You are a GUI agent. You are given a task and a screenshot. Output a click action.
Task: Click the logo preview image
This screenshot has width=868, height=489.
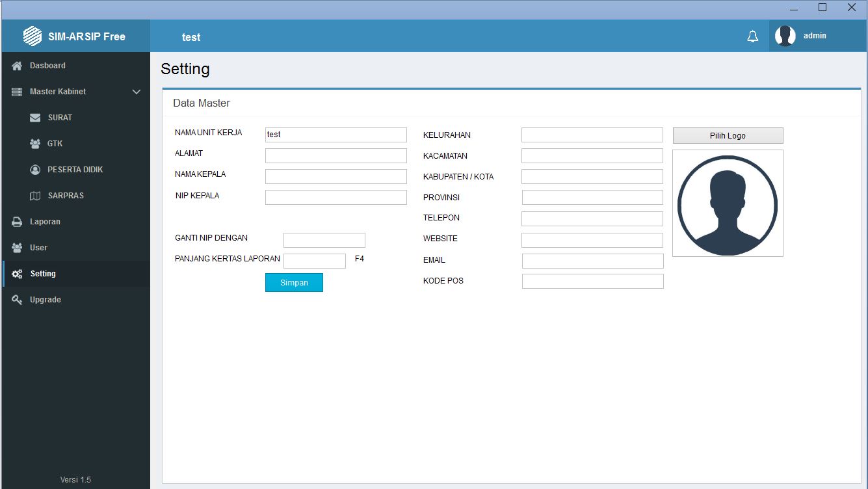[x=728, y=204]
